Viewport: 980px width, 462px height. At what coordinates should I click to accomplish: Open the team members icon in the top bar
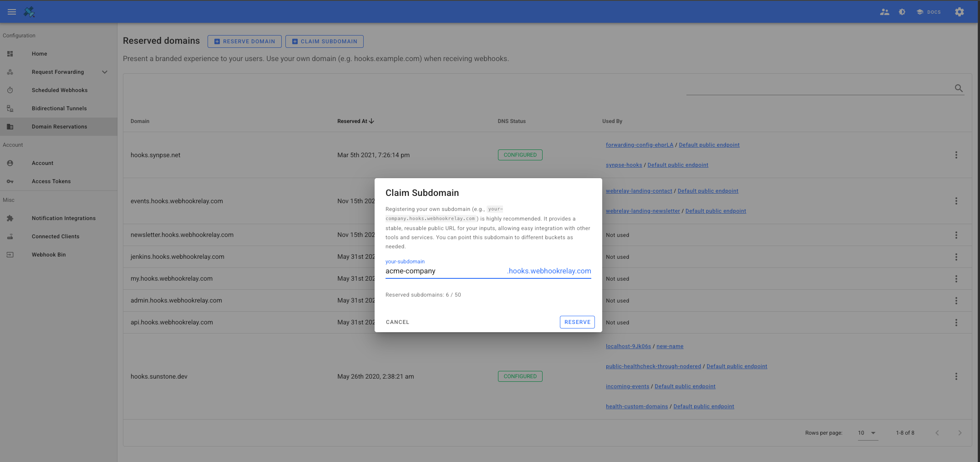tap(884, 11)
